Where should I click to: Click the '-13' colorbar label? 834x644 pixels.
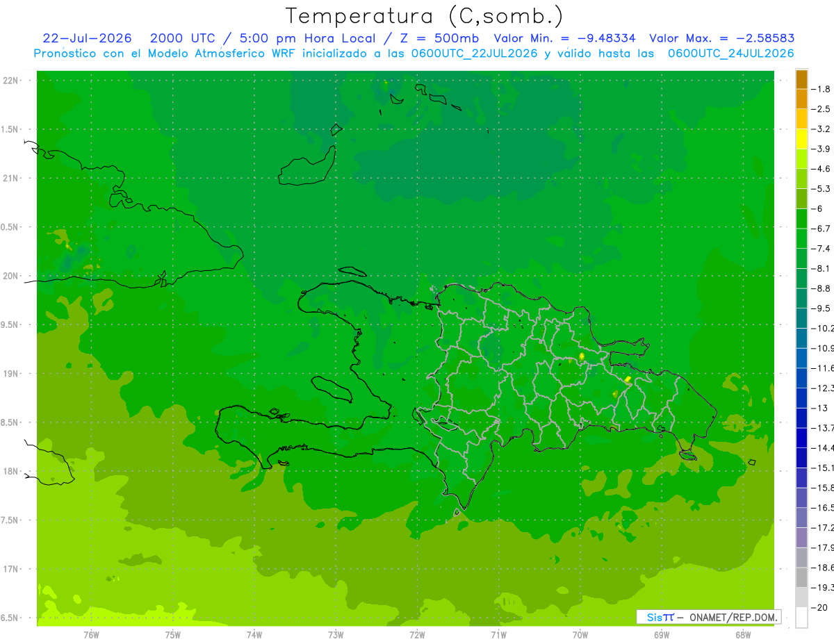(818, 408)
